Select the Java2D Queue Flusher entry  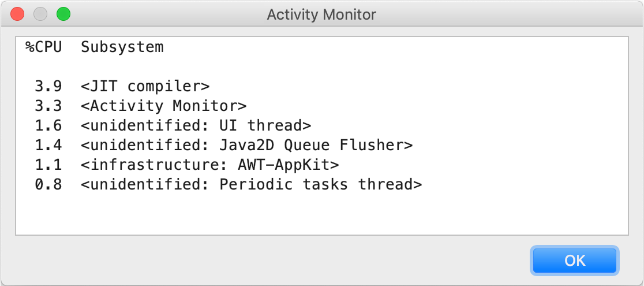pos(247,146)
